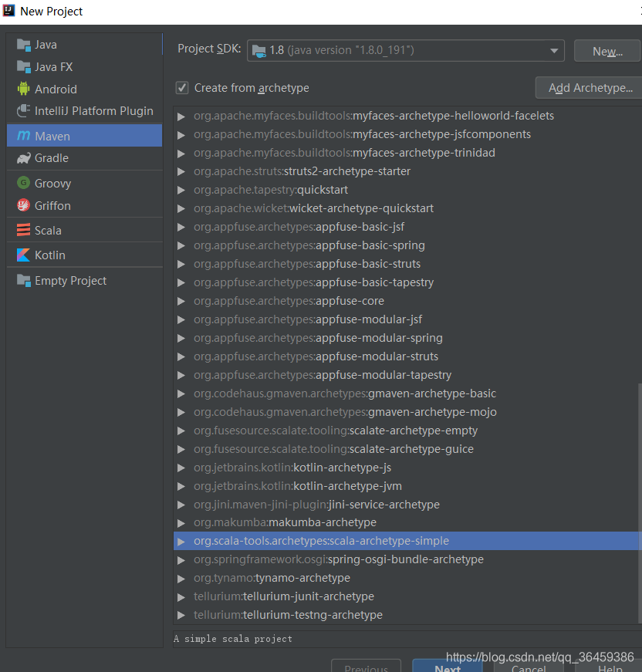642x672 pixels.
Task: Select Java in the project type list
Action: click(84, 45)
